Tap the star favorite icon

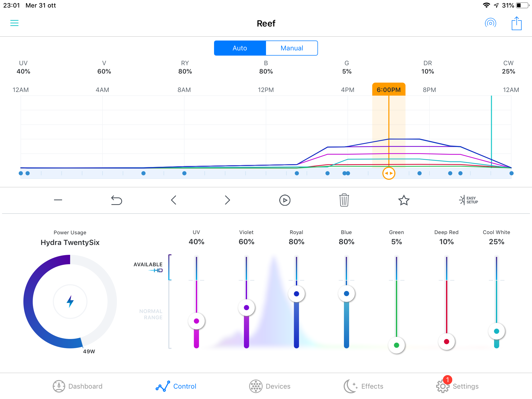[404, 200]
